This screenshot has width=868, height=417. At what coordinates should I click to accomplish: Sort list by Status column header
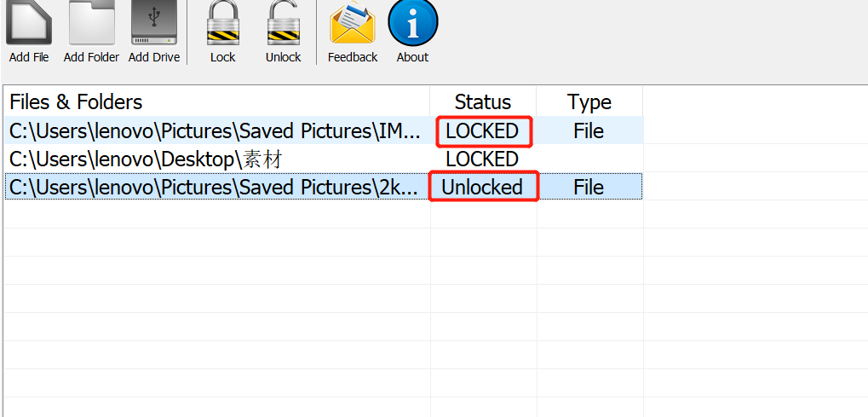pyautogui.click(x=483, y=101)
